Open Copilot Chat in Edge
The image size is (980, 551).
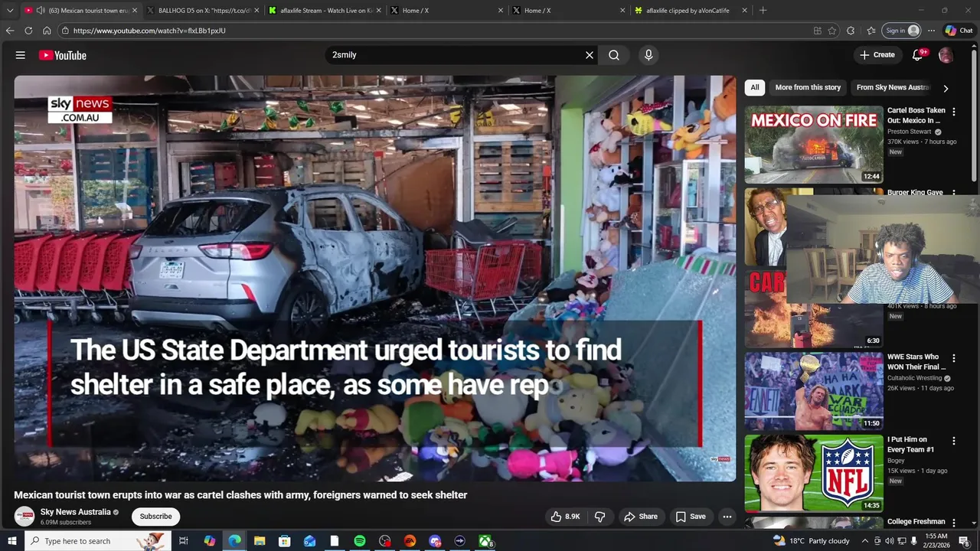tap(959, 31)
